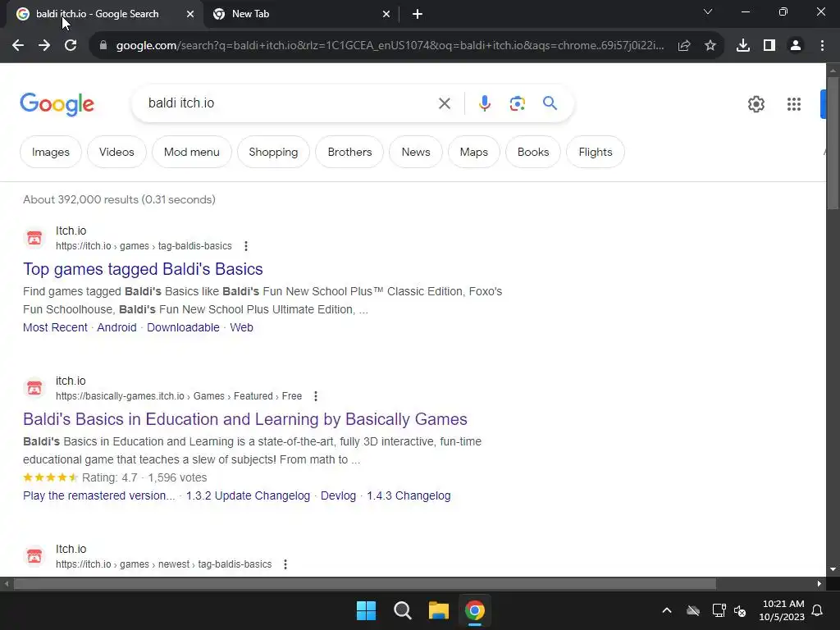Image resolution: width=840 pixels, height=630 pixels.
Task: Open Baldi's Basics in Education and Learning result
Action: pyautogui.click(x=245, y=419)
